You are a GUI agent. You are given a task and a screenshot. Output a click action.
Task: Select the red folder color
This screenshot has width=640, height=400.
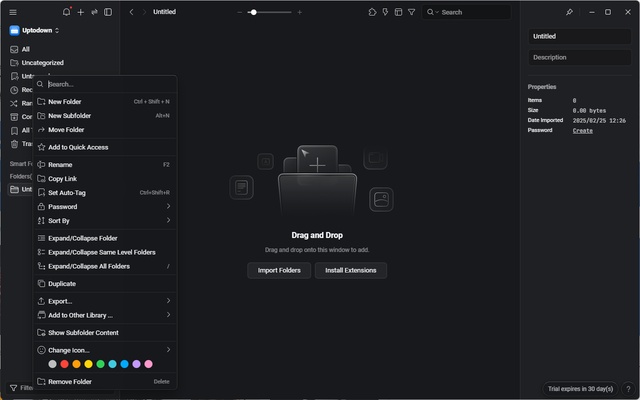pyautogui.click(x=64, y=364)
